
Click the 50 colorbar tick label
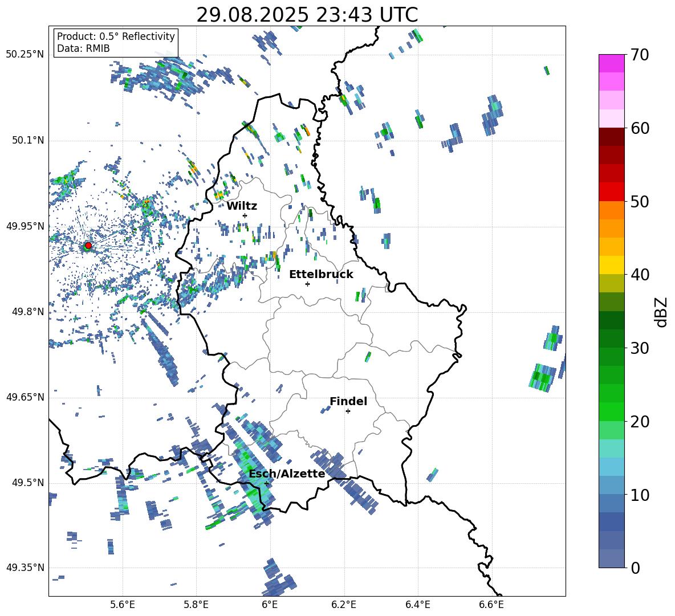click(640, 202)
